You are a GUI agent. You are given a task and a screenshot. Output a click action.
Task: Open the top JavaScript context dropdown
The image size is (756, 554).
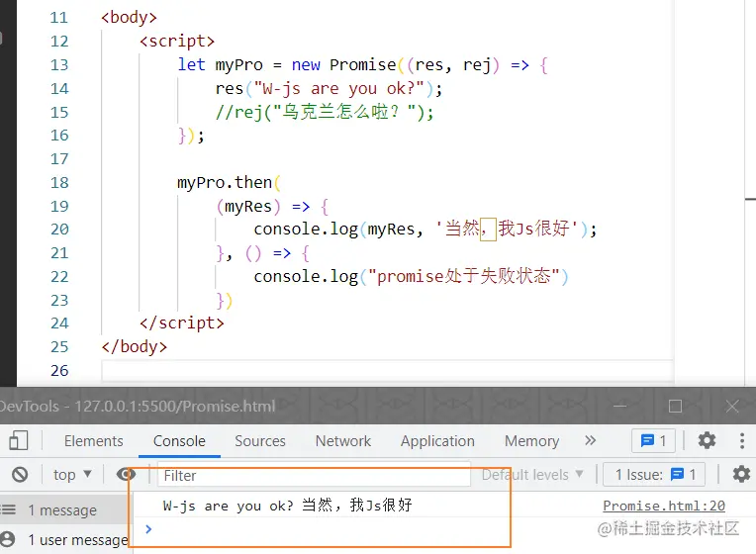(72, 475)
